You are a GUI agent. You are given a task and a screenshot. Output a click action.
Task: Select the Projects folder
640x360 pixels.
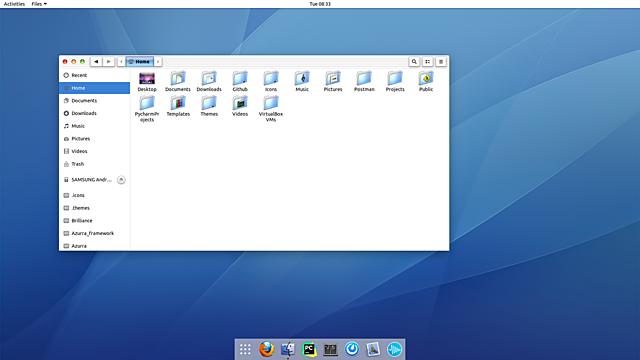[395, 82]
